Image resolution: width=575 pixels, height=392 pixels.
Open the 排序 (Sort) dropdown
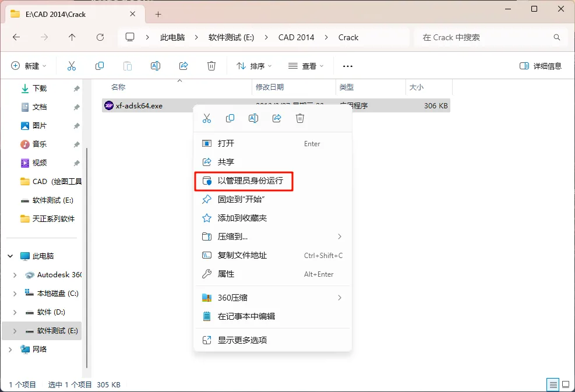click(254, 66)
